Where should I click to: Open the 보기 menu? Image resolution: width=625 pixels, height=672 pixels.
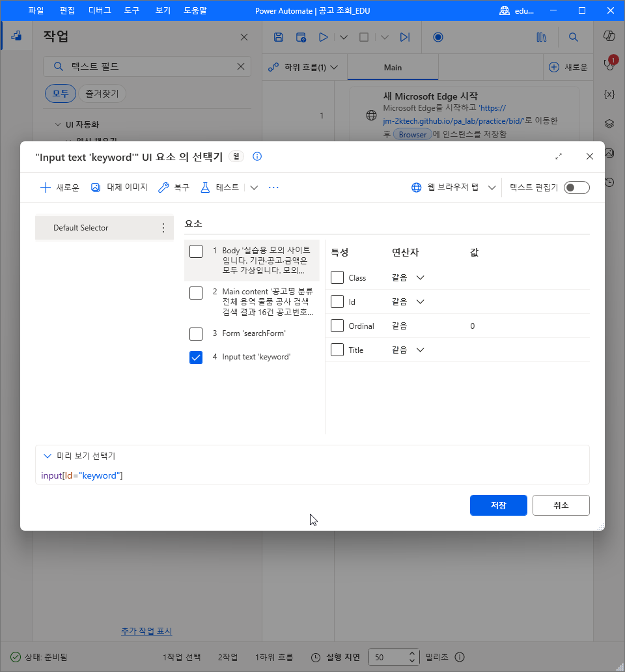point(163,10)
